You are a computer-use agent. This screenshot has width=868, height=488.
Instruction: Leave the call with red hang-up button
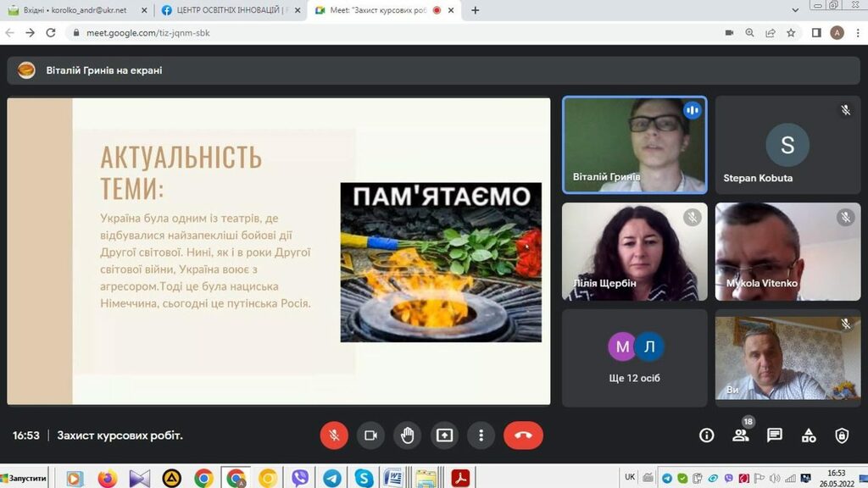(x=523, y=435)
